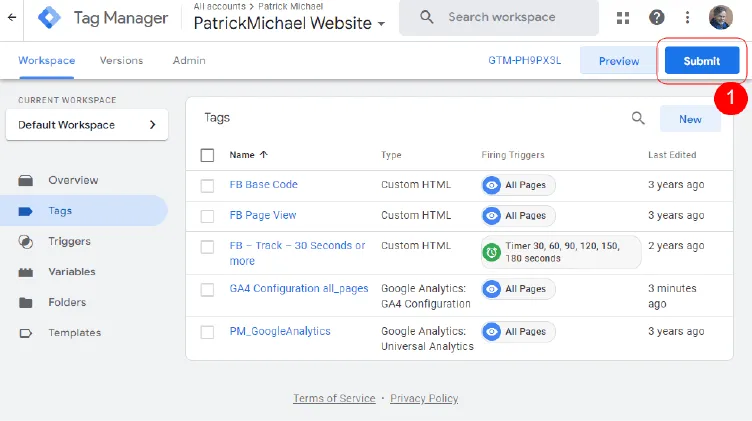Click the Tag Manager logo
This screenshot has width=752, height=421.
[x=49, y=18]
